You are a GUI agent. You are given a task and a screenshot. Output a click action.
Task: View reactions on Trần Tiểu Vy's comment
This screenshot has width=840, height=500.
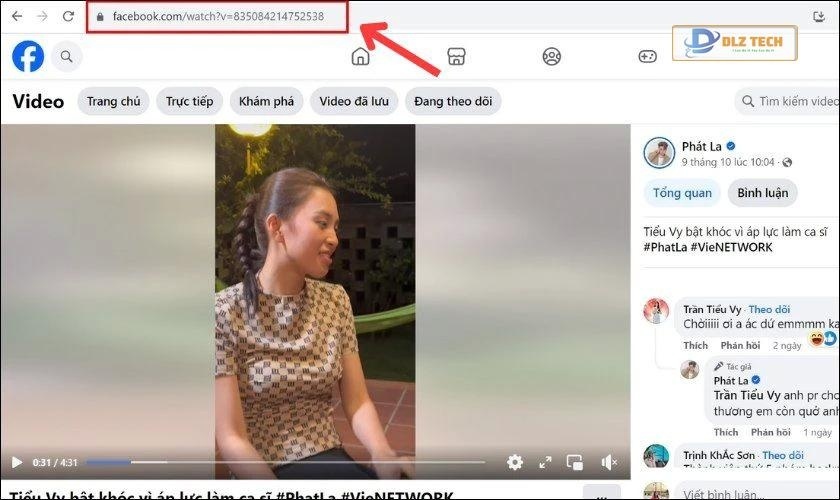pos(822,339)
